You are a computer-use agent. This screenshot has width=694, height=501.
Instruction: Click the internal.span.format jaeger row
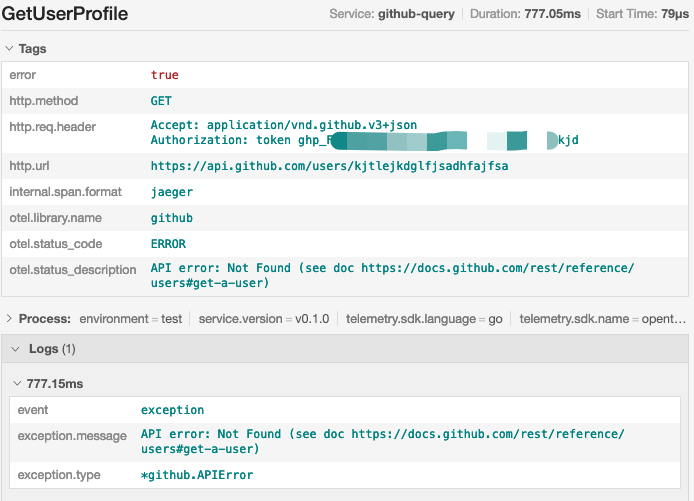[172, 192]
